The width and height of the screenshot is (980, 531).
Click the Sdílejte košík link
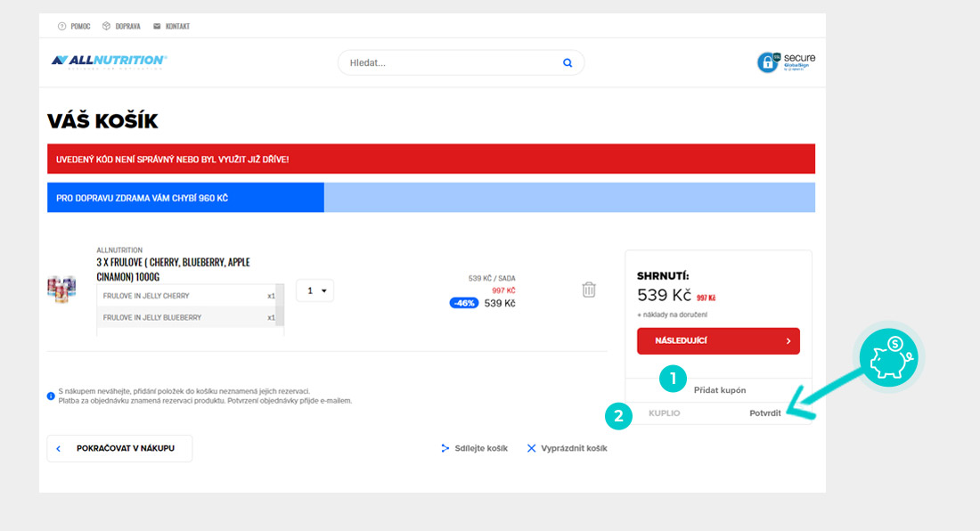pyautogui.click(x=474, y=448)
